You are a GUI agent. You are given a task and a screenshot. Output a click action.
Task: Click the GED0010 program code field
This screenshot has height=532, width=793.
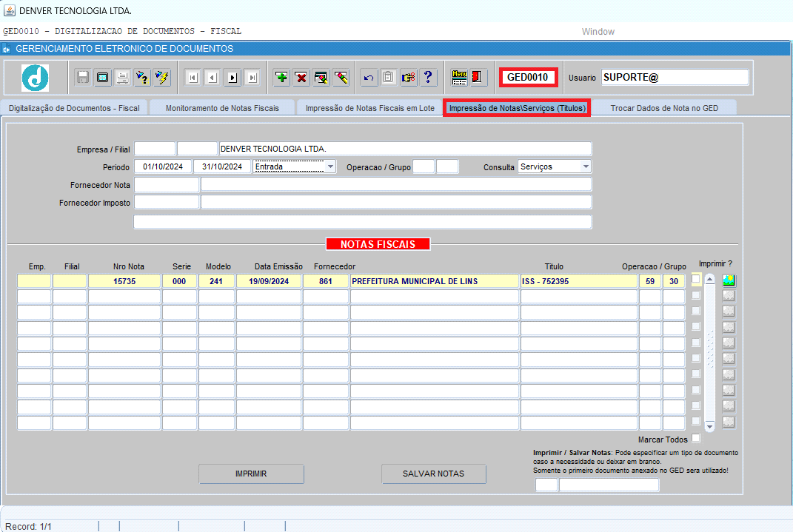tap(528, 77)
